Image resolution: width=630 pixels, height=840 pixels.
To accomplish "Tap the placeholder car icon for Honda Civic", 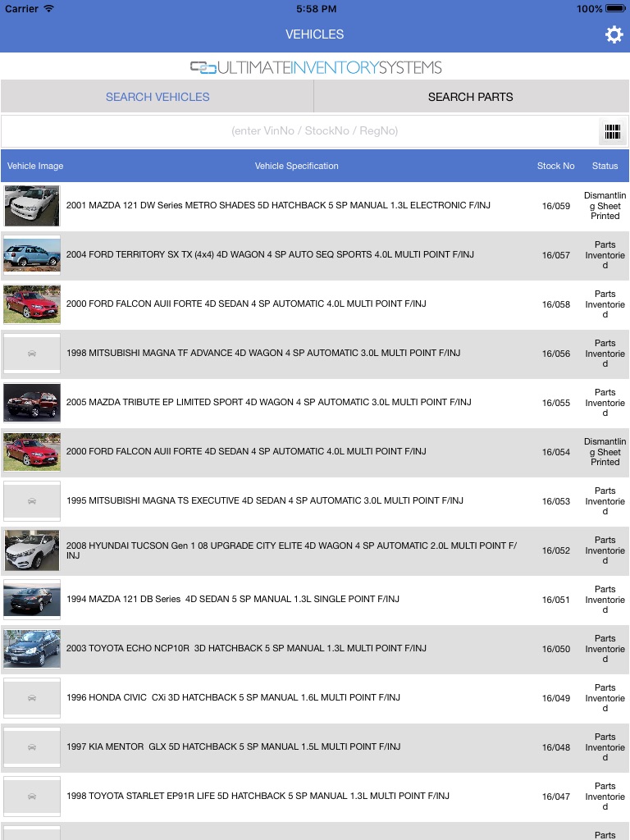I will (32, 699).
